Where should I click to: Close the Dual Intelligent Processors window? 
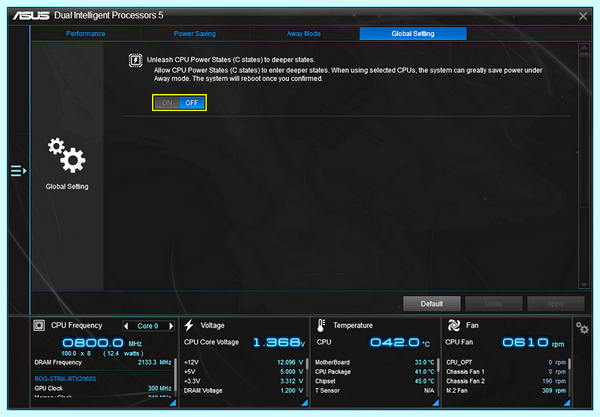583,16
